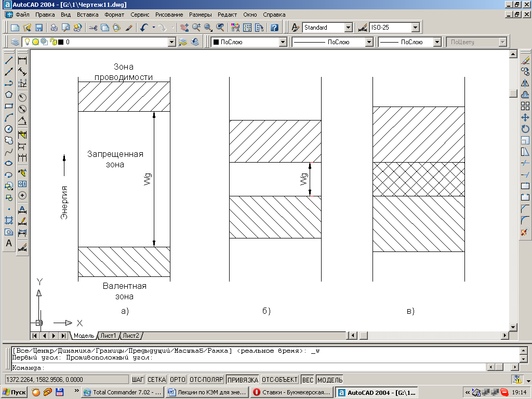Screen dimensions: 532x399
Task: Click the Erase tool icon
Action: (x=525, y=61)
